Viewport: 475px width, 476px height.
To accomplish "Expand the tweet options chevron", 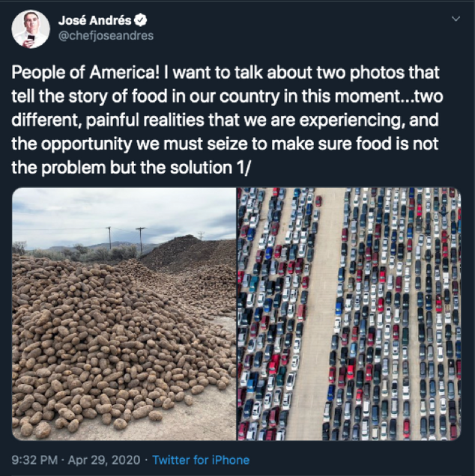I will tap(456, 19).
